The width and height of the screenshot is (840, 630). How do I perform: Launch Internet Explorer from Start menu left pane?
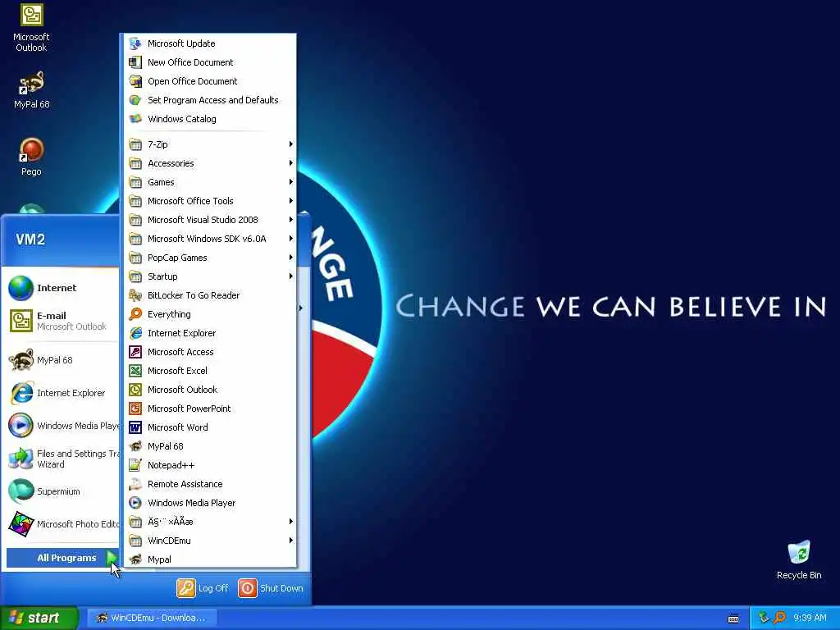coord(63,393)
